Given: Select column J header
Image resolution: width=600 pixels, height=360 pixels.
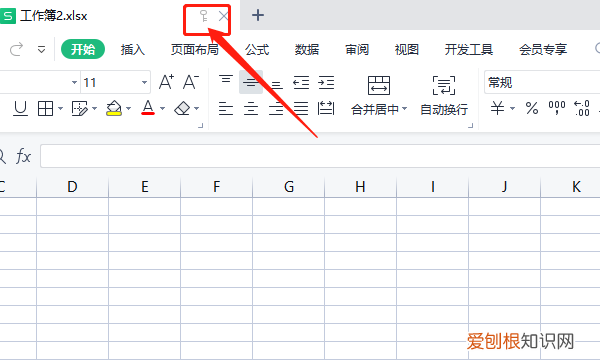Looking at the screenshot, I should [x=505, y=187].
